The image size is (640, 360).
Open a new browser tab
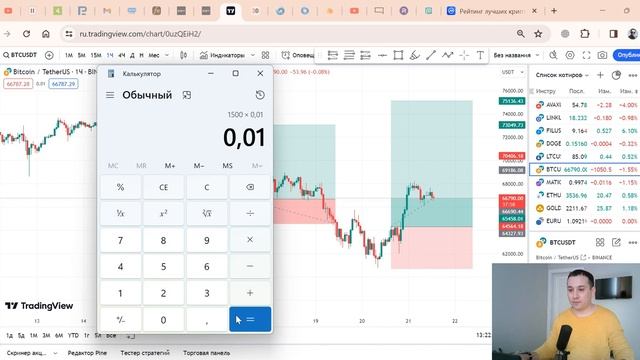pyautogui.click(x=554, y=11)
